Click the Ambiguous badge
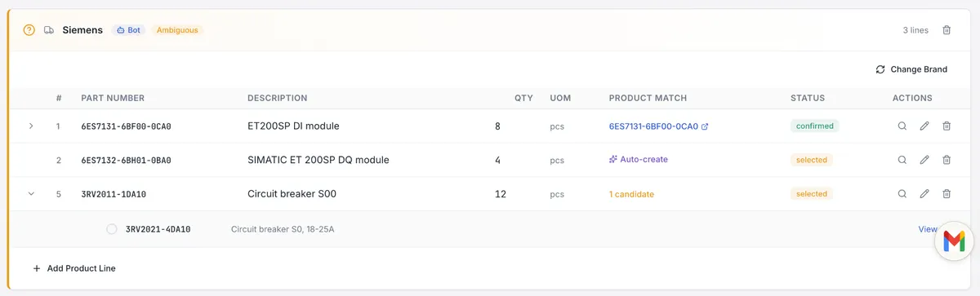Image resolution: width=980 pixels, height=296 pixels. (176, 30)
